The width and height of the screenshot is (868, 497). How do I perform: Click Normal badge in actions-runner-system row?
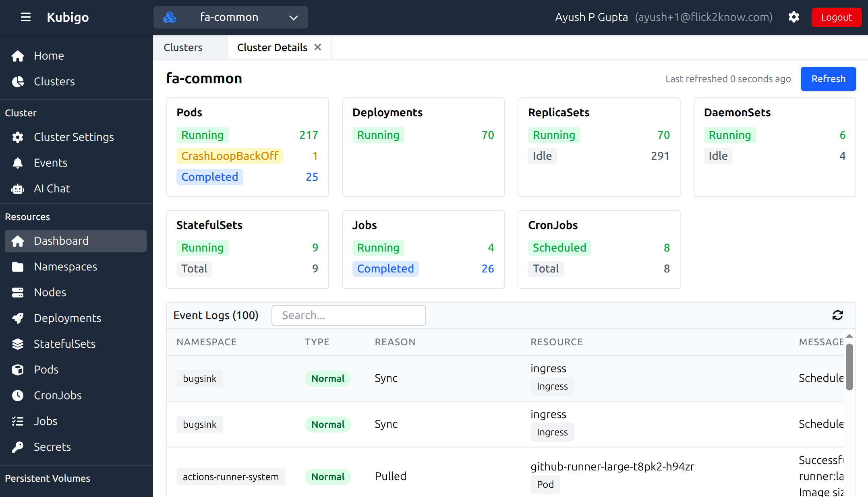pyautogui.click(x=328, y=477)
